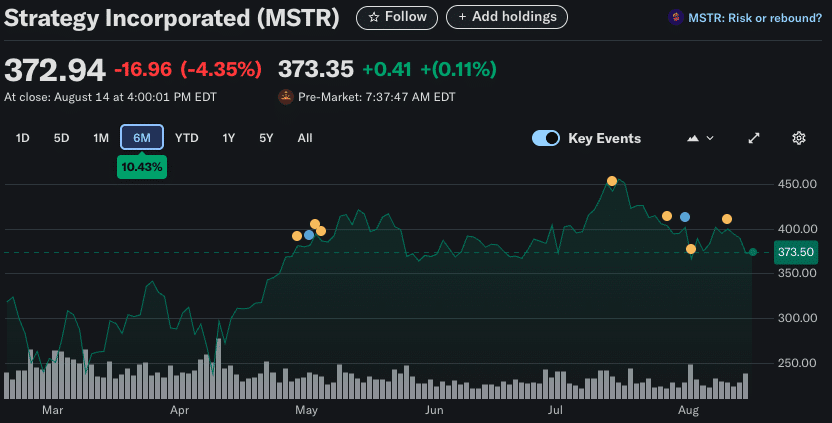The image size is (832, 423).
Task: Click the pre-market indicator icon
Action: [286, 97]
